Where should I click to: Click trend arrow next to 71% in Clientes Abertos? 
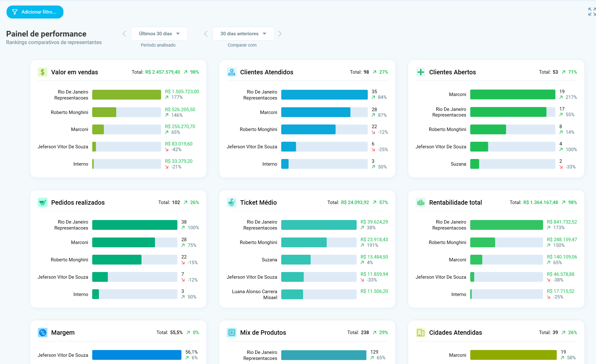(x=564, y=72)
